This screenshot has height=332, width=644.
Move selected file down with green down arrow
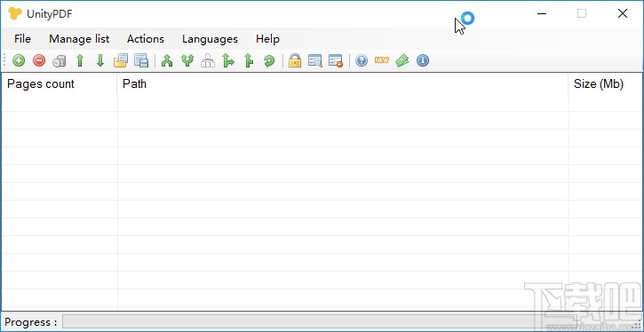coord(100,60)
